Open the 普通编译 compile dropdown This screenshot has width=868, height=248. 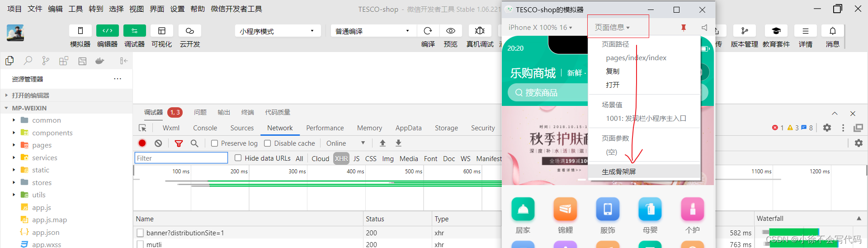[373, 31]
